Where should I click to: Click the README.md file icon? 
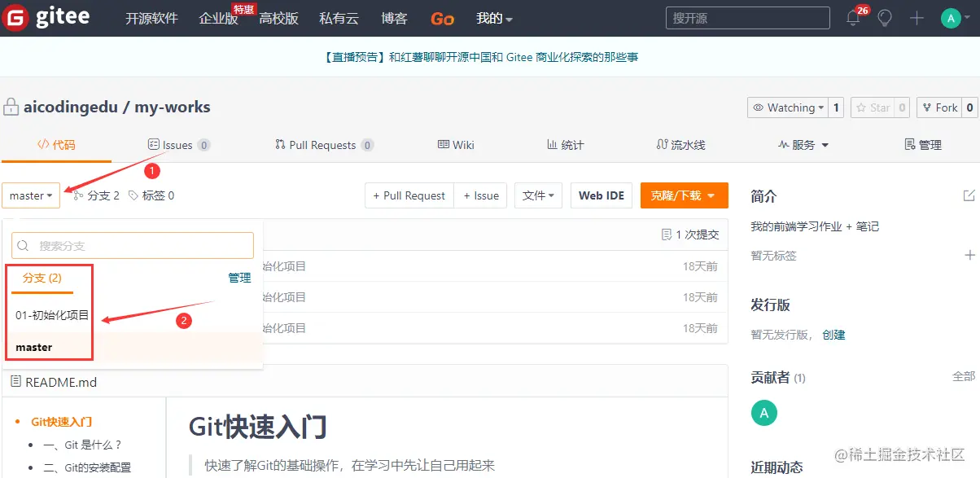(16, 381)
